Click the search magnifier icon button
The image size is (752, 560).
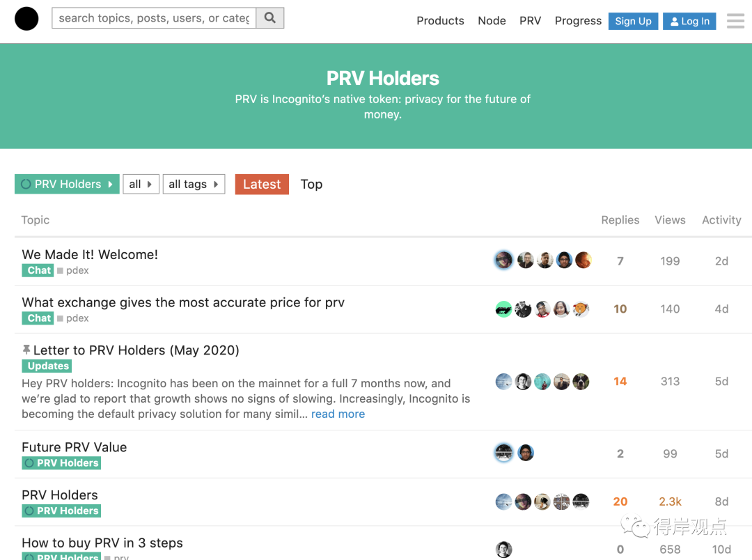point(270,18)
